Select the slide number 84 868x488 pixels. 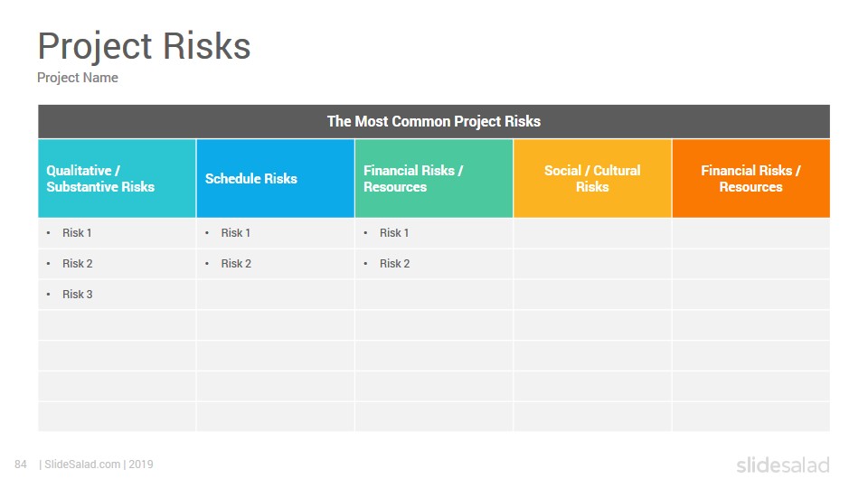point(21,465)
